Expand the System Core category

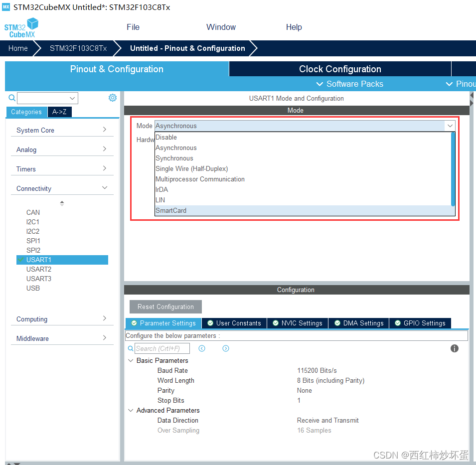(x=62, y=130)
